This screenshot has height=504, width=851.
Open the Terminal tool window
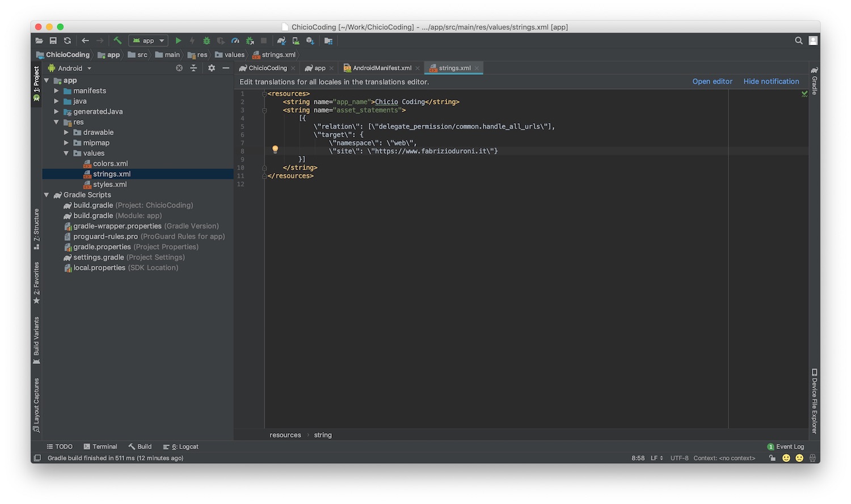click(100, 447)
